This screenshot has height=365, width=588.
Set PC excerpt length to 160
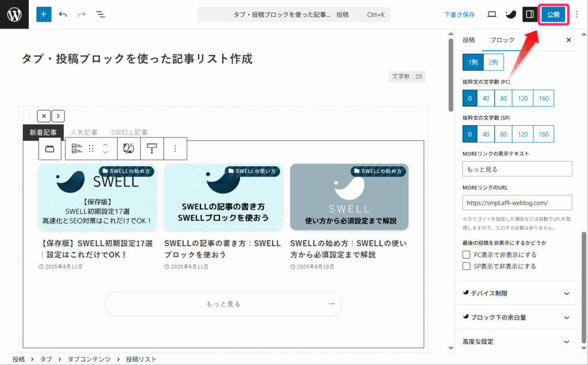tap(543, 98)
